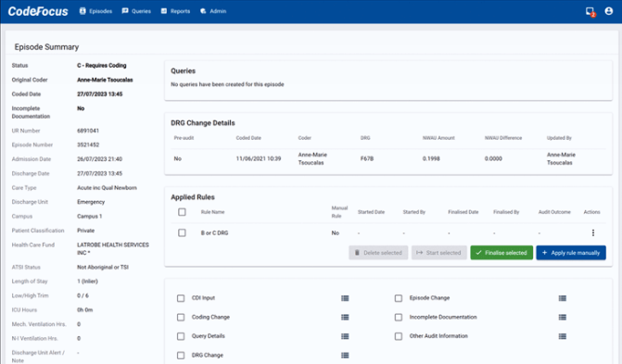Check the Episode Change checkbox

(x=399, y=298)
